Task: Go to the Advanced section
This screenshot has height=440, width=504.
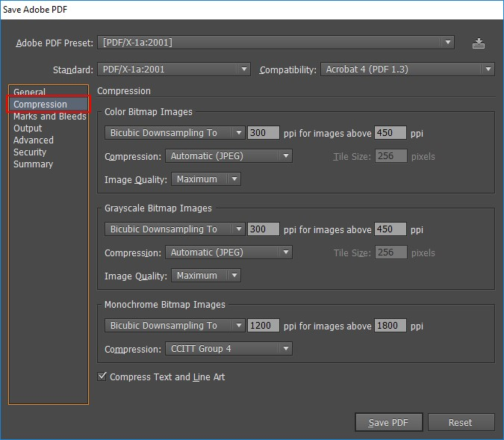Action: [34, 140]
